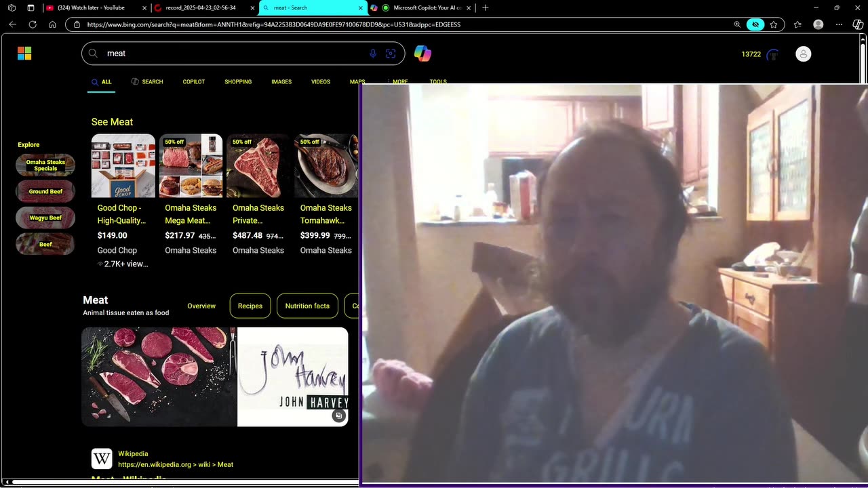Image resolution: width=868 pixels, height=488 pixels.
Task: Select the VIDEOS tab
Action: [321, 82]
